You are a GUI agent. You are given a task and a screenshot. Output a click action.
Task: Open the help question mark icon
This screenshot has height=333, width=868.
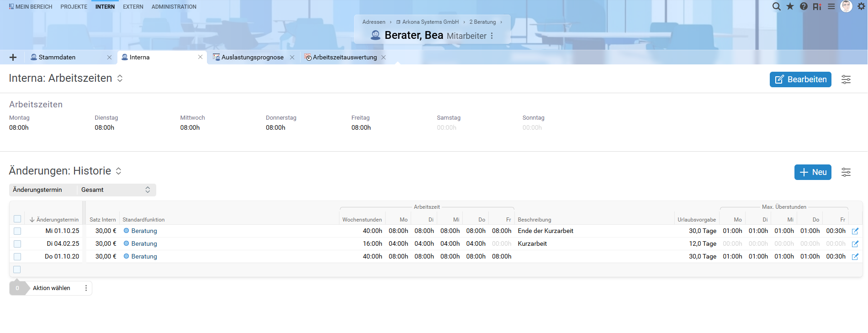coord(804,6)
